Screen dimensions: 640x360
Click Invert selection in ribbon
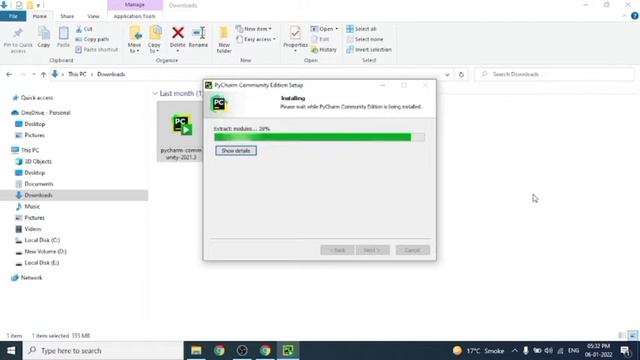[369, 49]
